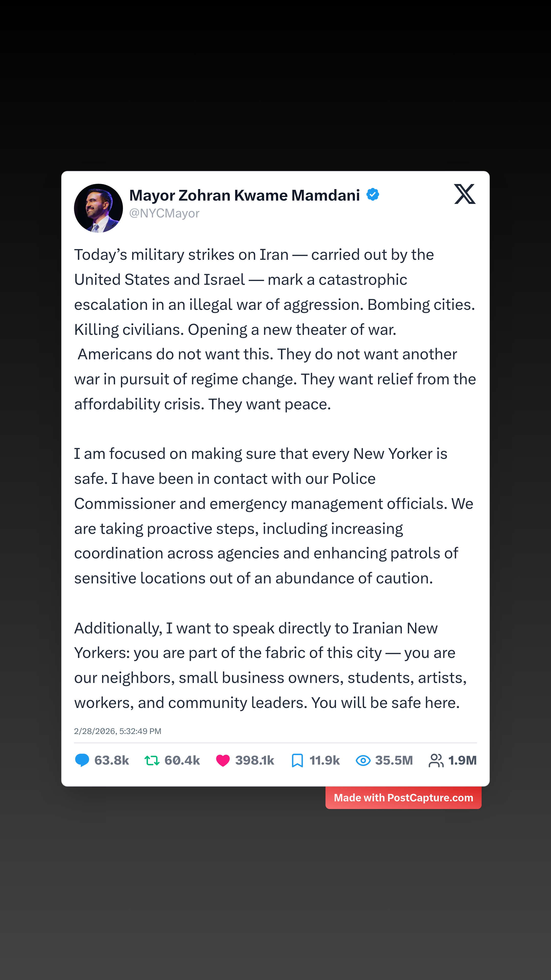The height and width of the screenshot is (980, 551).
Task: Click the name Mayor Zohran Kwame Mamdani
Action: (244, 195)
